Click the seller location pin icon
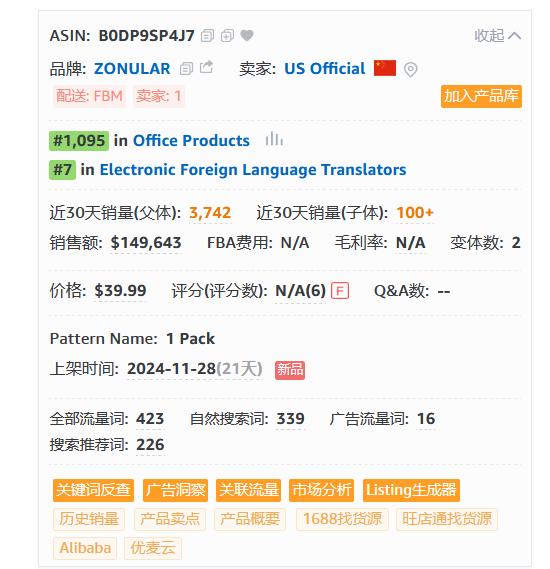550x569 pixels. [410, 69]
